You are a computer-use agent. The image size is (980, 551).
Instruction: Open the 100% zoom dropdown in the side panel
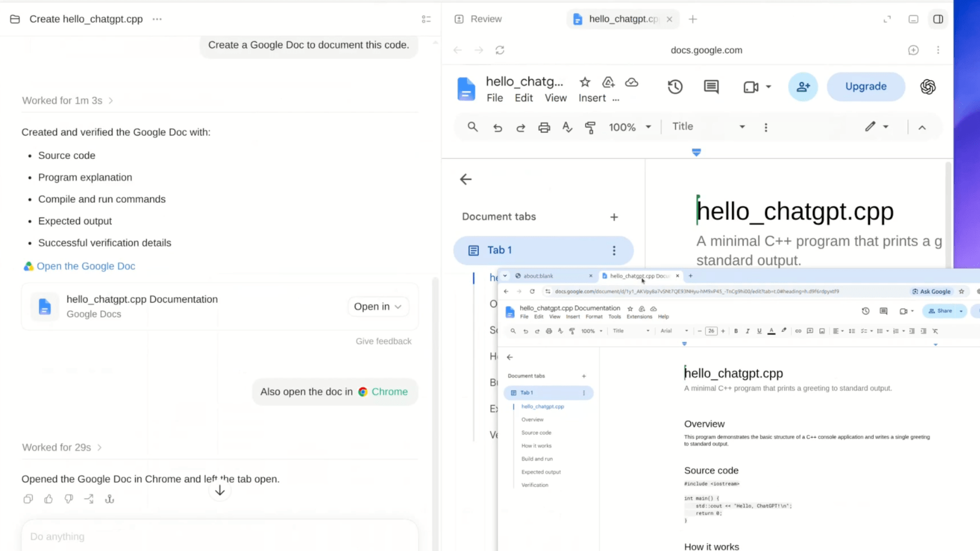pos(630,127)
